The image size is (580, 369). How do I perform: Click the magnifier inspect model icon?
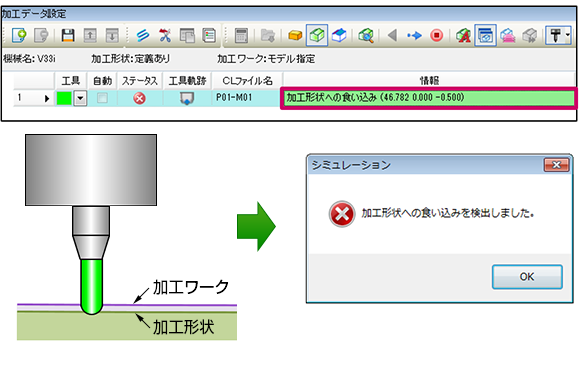pos(366,35)
